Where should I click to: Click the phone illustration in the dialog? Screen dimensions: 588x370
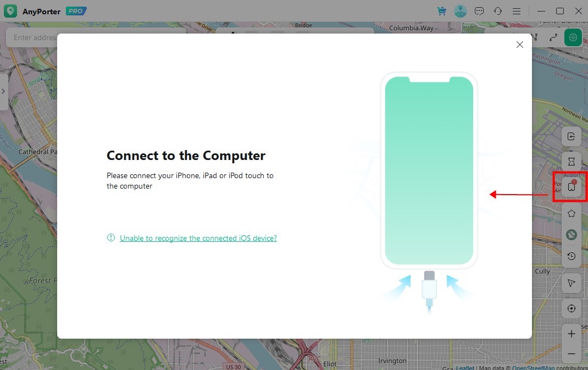[429, 170]
